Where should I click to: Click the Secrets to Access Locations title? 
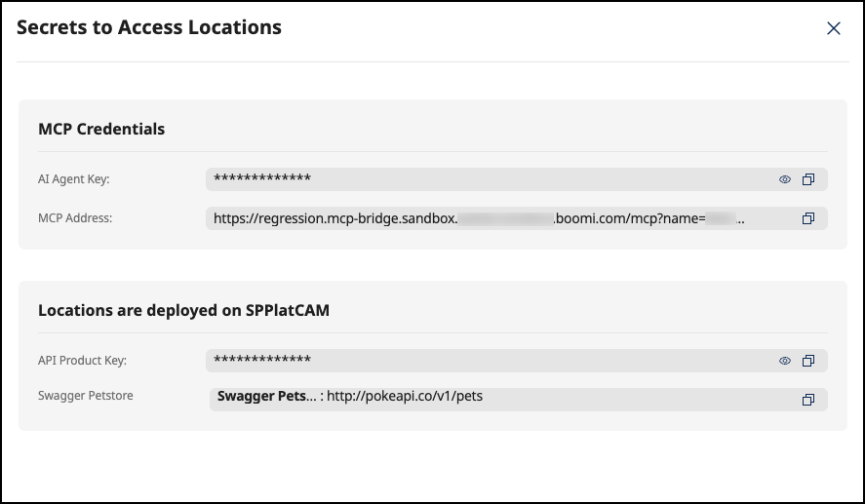pos(149,27)
